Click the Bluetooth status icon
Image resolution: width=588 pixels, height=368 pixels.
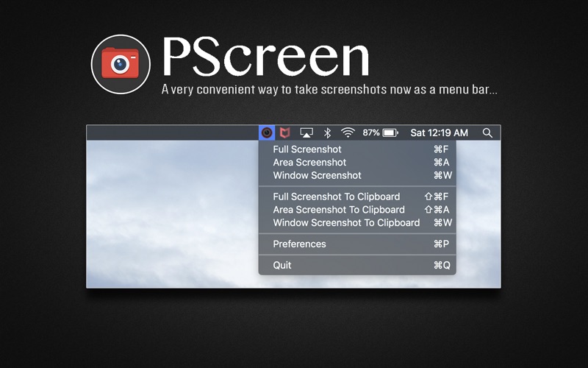click(327, 132)
